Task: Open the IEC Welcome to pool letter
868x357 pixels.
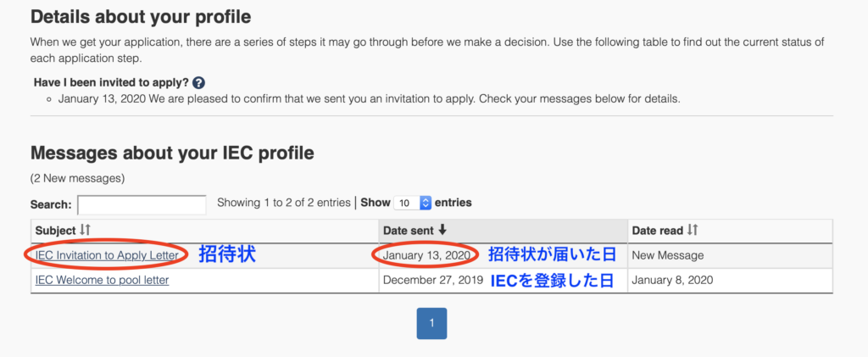Action: tap(102, 280)
